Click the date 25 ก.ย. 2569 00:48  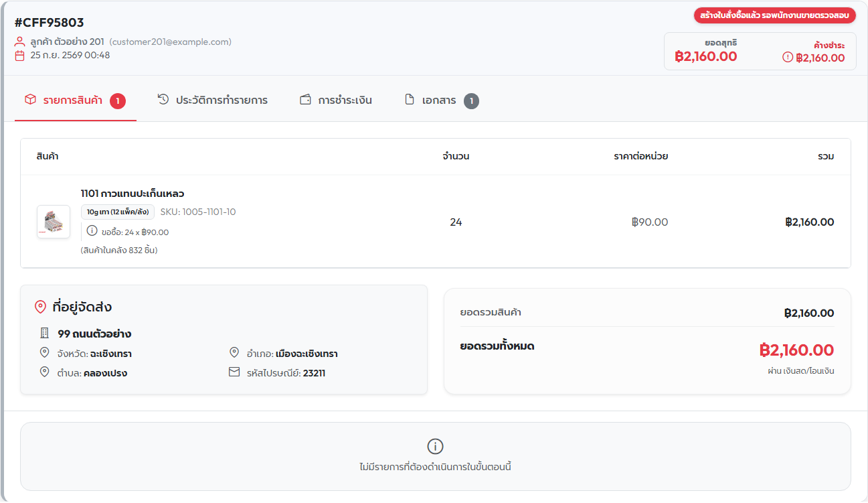[70, 56]
